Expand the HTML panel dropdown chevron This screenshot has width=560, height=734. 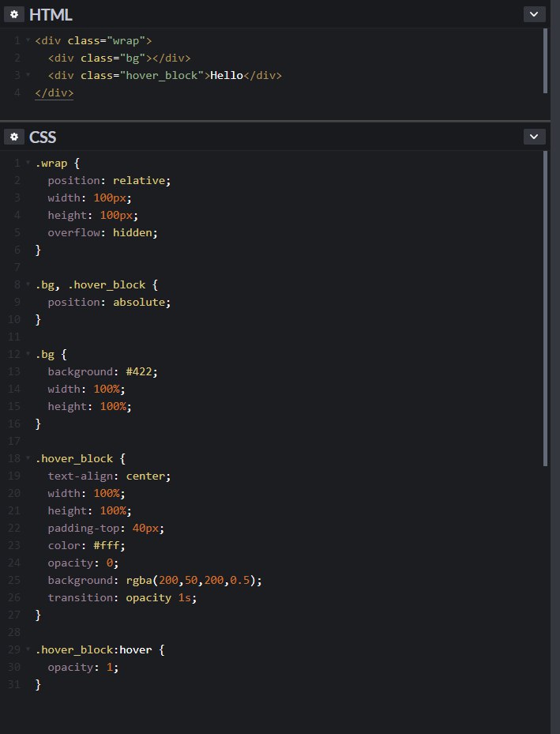coord(534,14)
